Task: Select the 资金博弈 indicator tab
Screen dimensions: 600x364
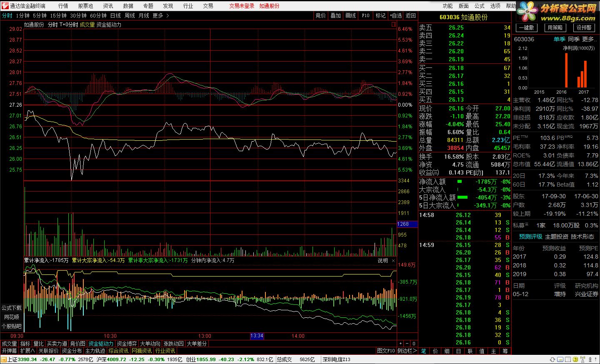Action: pyautogui.click(x=127, y=344)
